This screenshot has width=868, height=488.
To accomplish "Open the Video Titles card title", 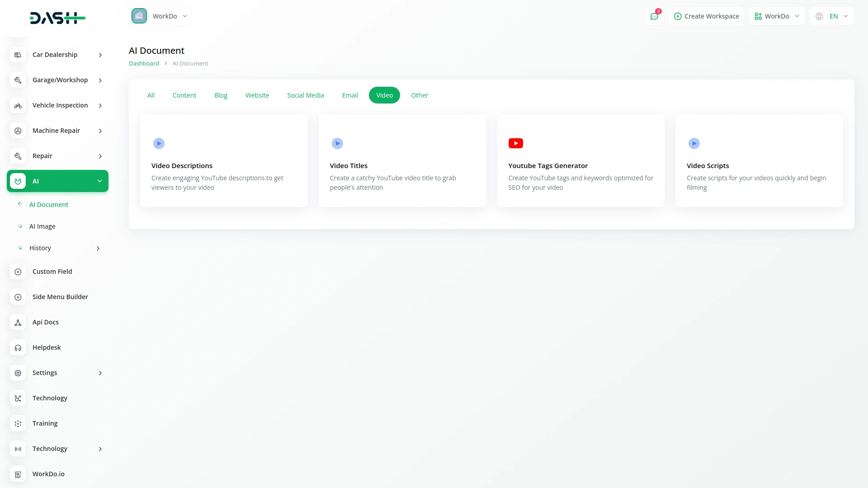I will [x=349, y=166].
